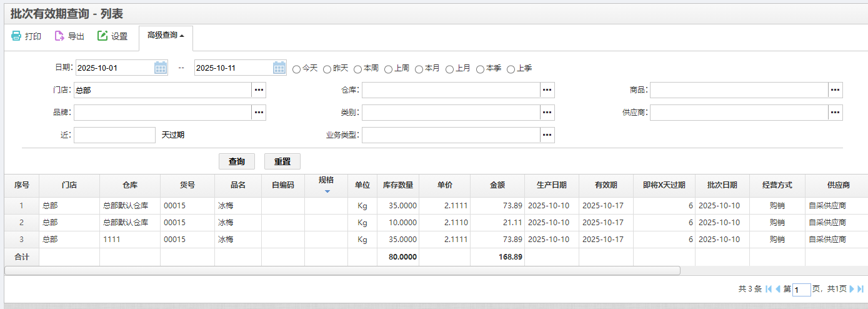Open the 门店 store selector ellipsis button
This screenshot has width=868, height=309.
coord(259,90)
